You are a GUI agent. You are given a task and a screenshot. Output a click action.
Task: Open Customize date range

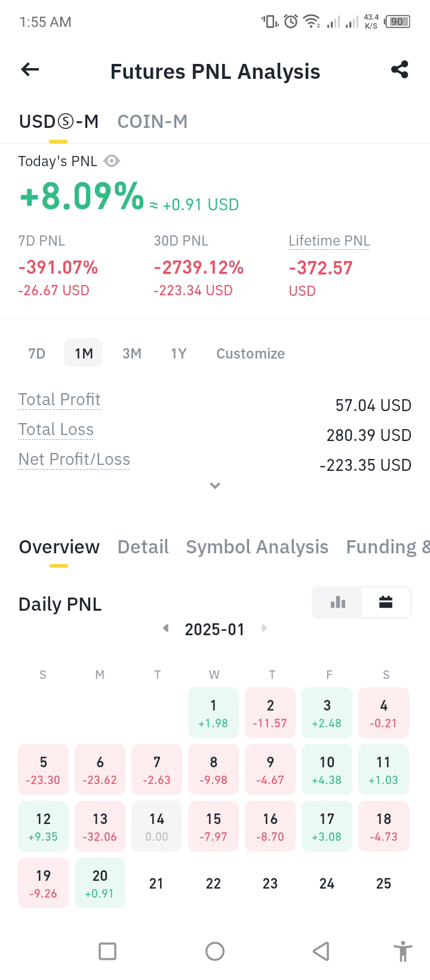point(250,353)
